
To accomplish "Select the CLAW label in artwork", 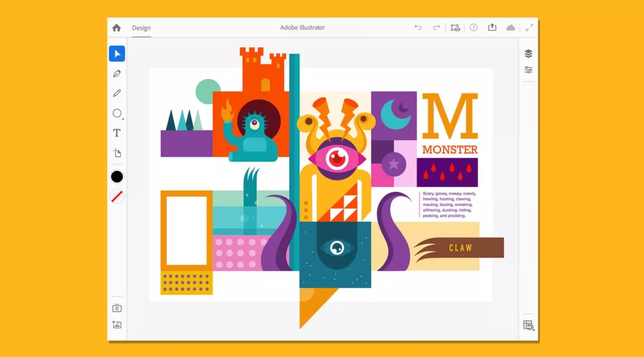I will [460, 248].
